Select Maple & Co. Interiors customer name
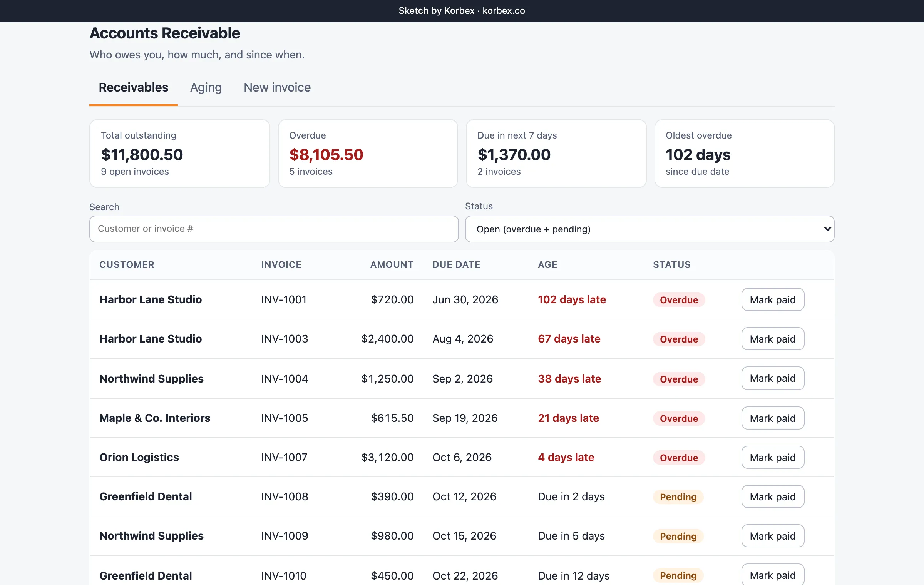 point(155,418)
